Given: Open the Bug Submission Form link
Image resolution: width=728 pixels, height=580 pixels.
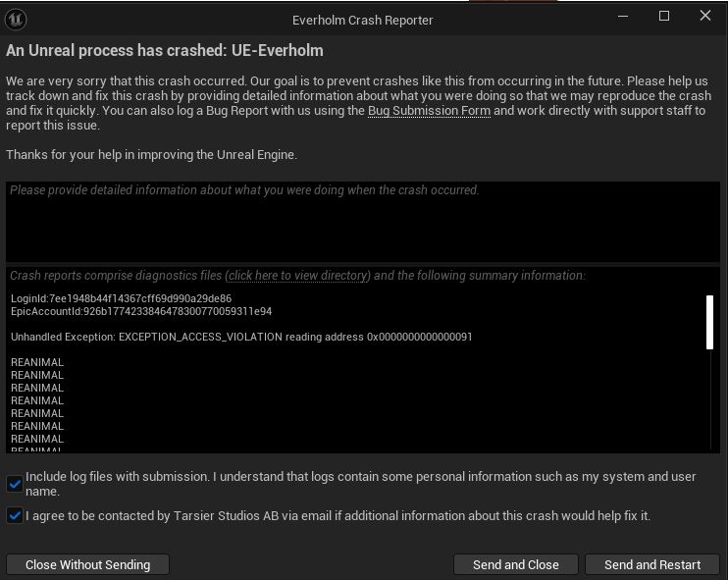Looking at the screenshot, I should pyautogui.click(x=429, y=111).
